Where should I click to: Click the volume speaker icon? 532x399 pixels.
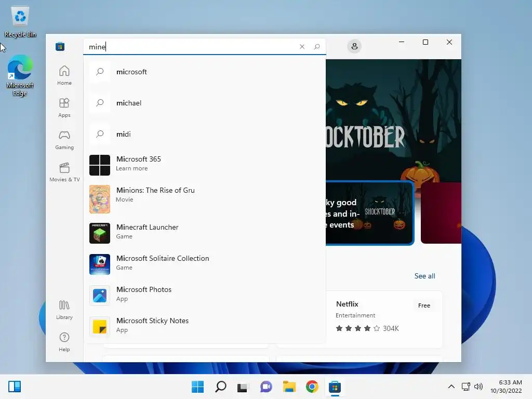click(x=478, y=387)
